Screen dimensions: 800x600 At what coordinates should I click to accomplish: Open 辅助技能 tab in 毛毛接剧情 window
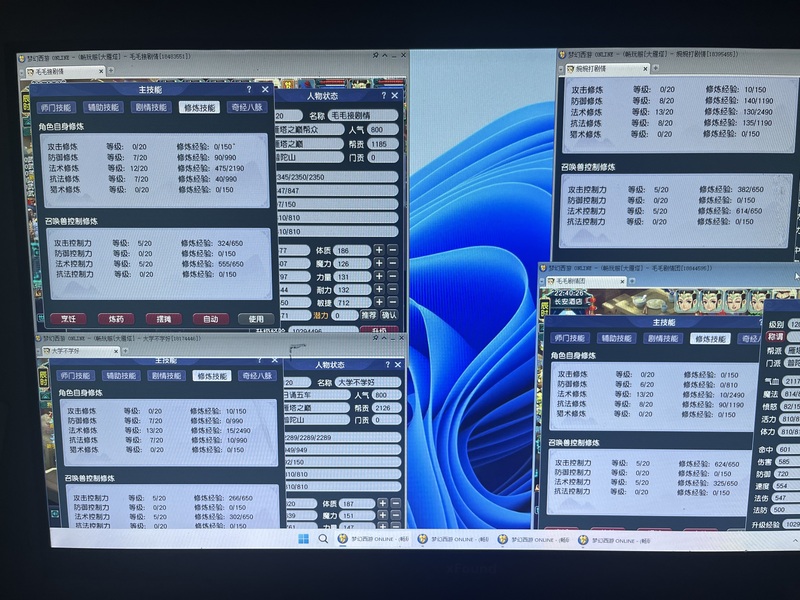[x=104, y=108]
